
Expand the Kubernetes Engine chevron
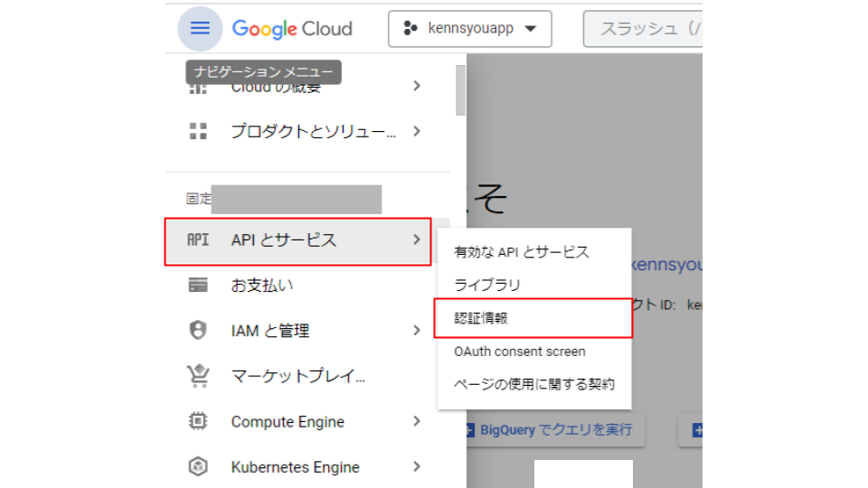pos(417,466)
